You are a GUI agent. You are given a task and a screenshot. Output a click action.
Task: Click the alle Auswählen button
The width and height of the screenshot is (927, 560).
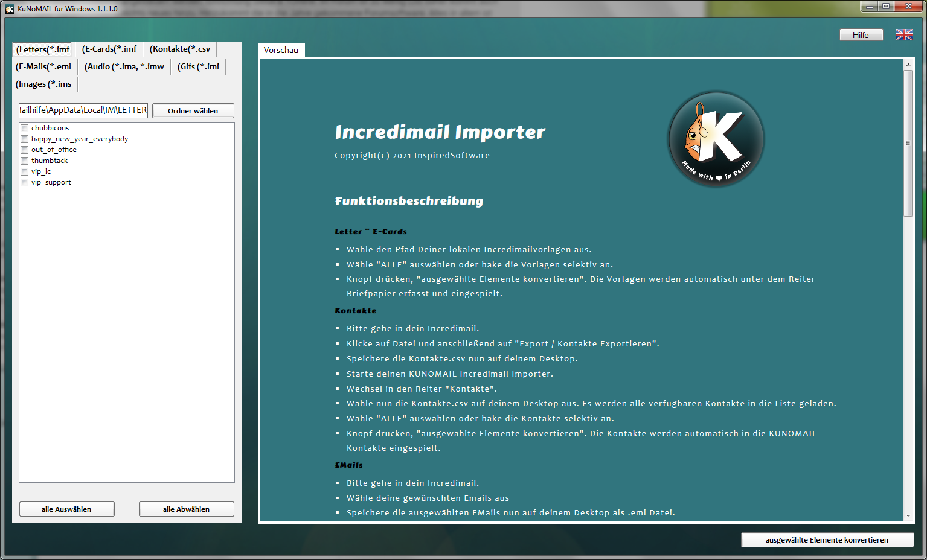pos(66,509)
